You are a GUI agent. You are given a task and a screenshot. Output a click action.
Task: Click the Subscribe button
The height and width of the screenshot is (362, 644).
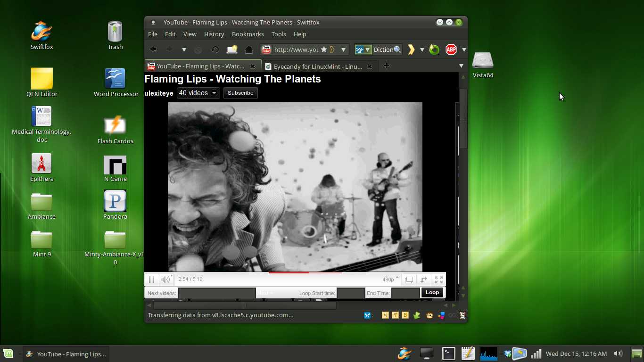[240, 93]
